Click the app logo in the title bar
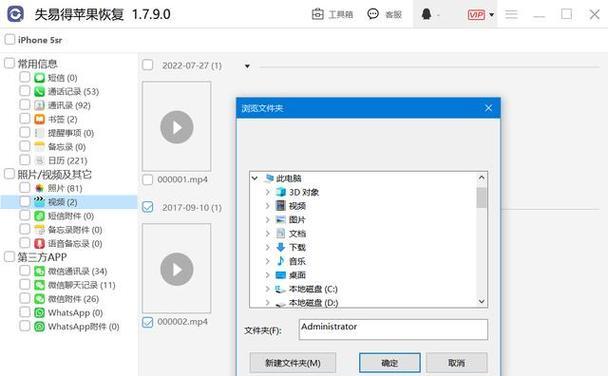 pyautogui.click(x=16, y=14)
